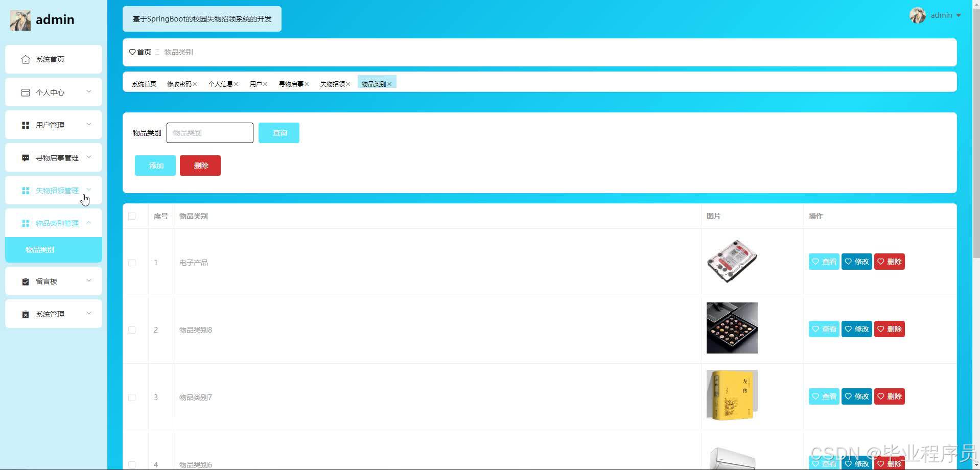Click 查看 for 物品类别7
The width and height of the screenshot is (980, 470).
coord(824,396)
